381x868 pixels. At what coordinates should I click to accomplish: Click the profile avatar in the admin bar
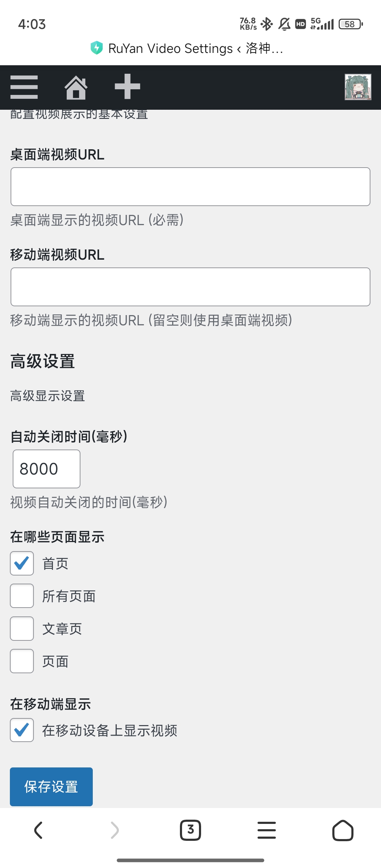pyautogui.click(x=358, y=87)
